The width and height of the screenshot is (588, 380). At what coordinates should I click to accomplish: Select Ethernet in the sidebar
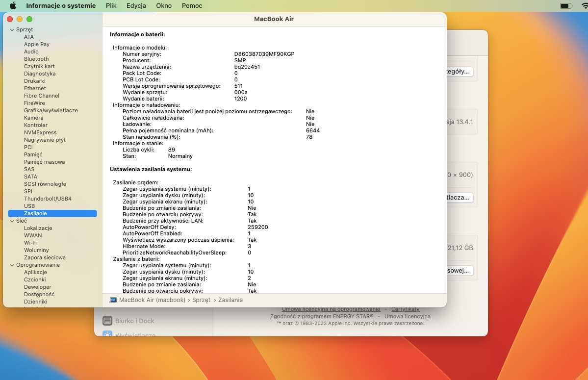pos(35,88)
